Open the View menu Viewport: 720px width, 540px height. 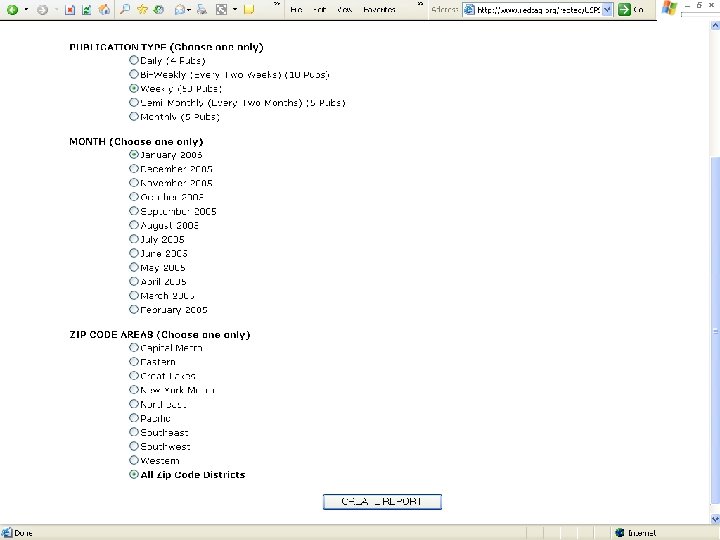344,9
